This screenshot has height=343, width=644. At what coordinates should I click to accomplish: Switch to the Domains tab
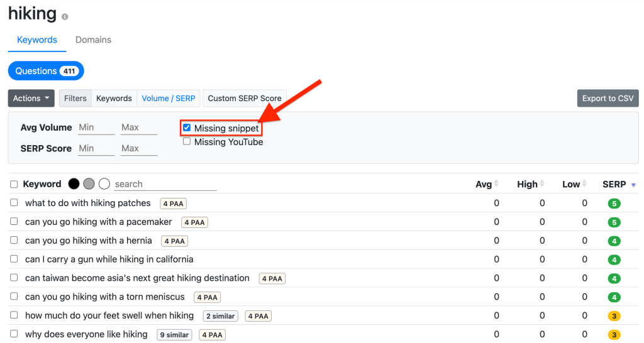point(93,40)
